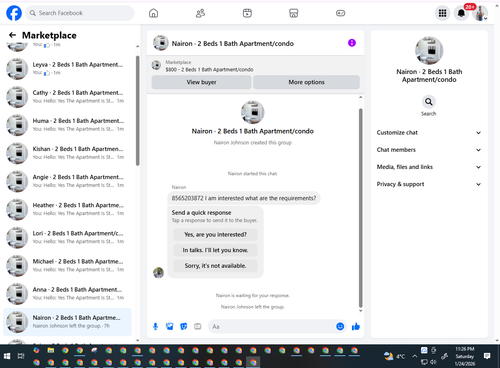Click the message '8565203872 I am interested...'

(244, 198)
